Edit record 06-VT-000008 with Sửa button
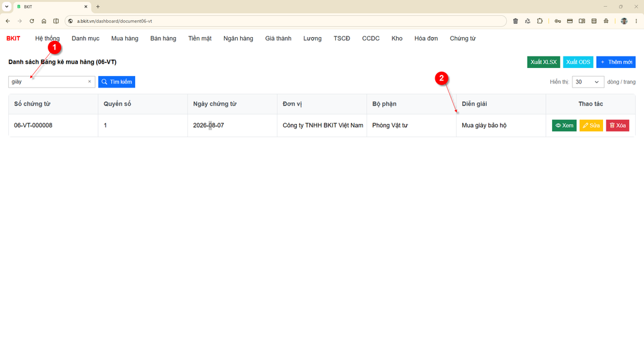The height and width of the screenshot is (346, 644). (x=591, y=125)
